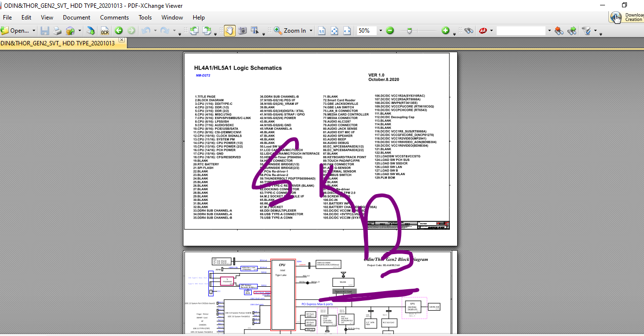Click green plus zoom in button
644x336 pixels.
point(445,31)
